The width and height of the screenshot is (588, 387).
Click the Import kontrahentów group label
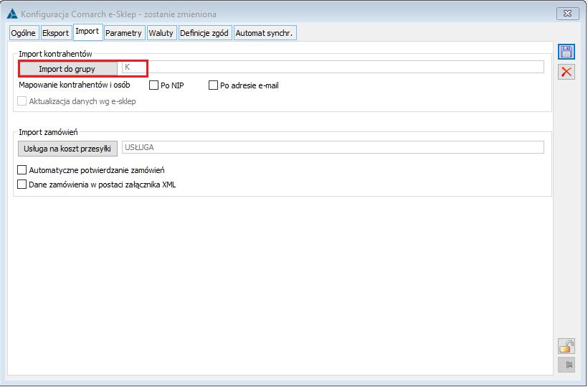click(x=55, y=54)
